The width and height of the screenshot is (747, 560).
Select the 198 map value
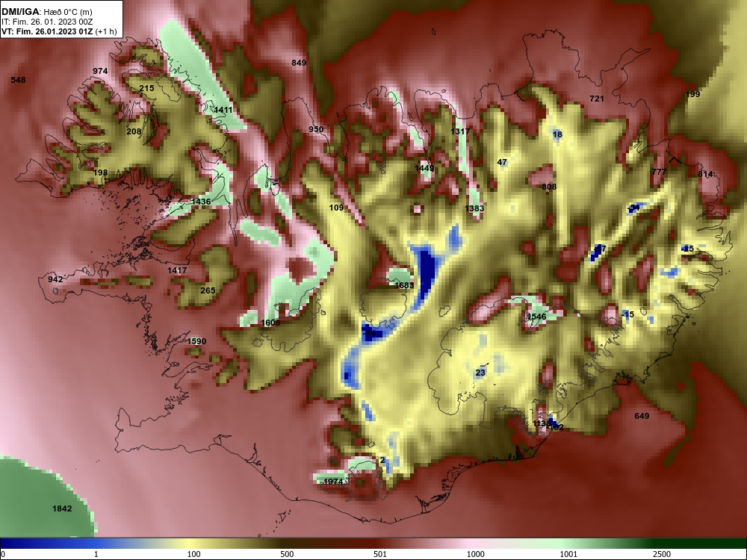[x=101, y=172]
